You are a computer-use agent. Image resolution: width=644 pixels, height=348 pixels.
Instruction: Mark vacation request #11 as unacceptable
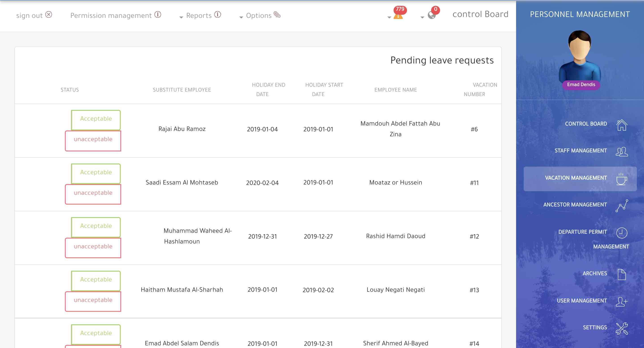(x=93, y=194)
